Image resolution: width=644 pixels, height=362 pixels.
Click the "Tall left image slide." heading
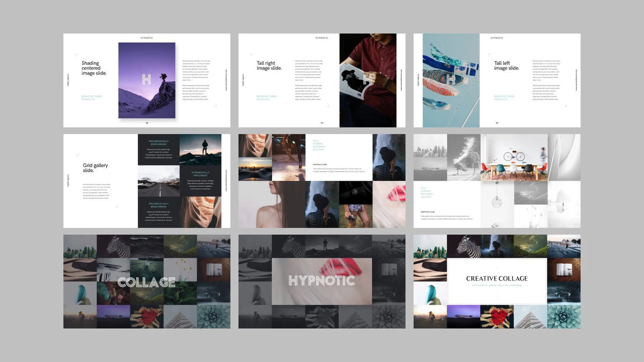[x=507, y=65]
